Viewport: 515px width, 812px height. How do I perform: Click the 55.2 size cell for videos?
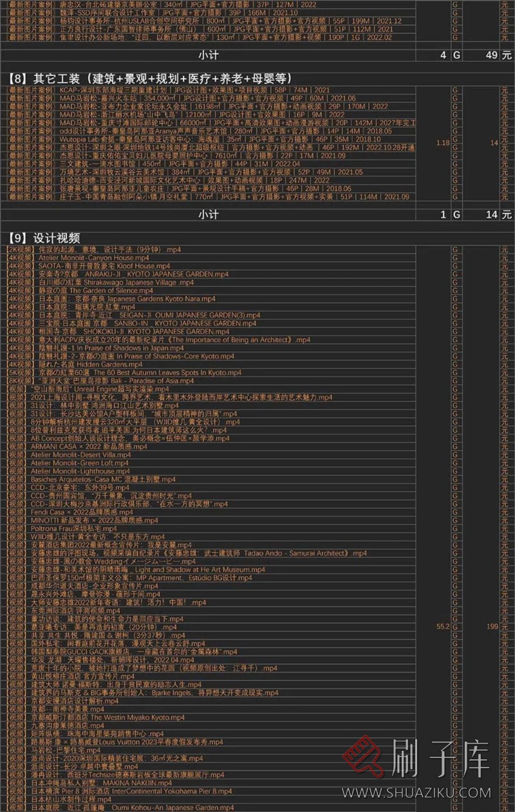[x=442, y=625]
